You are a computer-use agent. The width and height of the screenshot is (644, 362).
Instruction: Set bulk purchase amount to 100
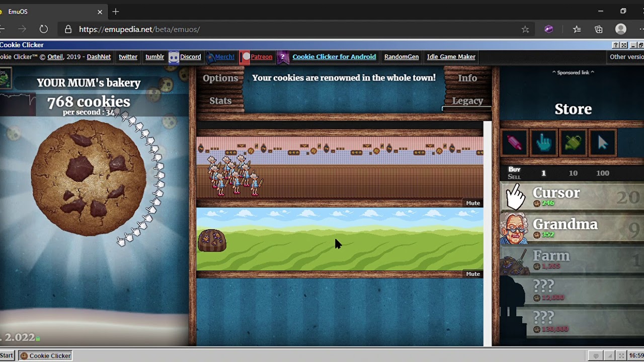click(603, 173)
